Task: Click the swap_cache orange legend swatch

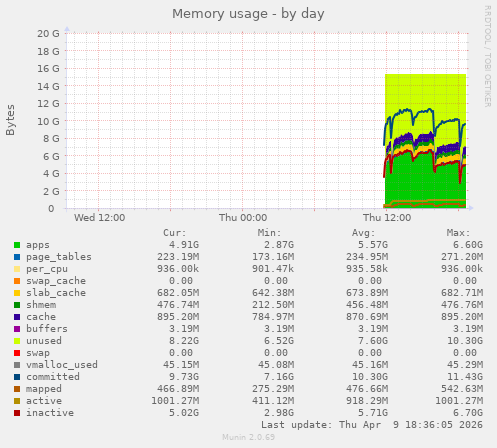Action: click(x=17, y=281)
